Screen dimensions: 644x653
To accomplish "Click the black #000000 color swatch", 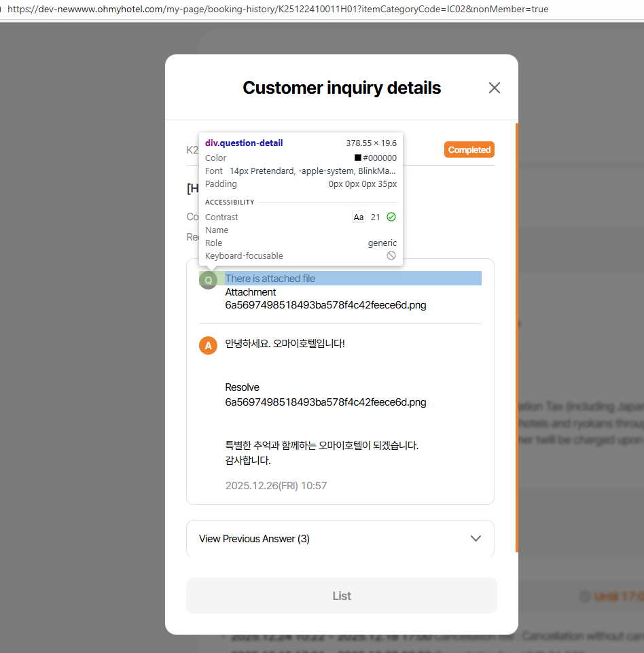I will point(358,158).
